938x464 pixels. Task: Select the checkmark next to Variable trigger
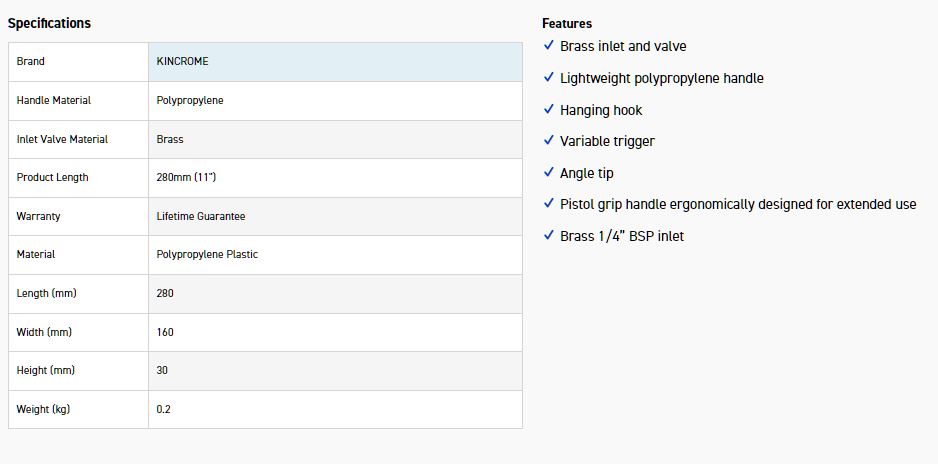pos(548,141)
